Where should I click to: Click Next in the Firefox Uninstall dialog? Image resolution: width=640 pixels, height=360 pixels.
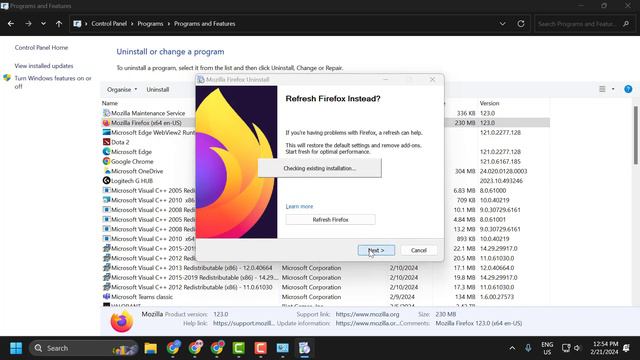click(376, 250)
